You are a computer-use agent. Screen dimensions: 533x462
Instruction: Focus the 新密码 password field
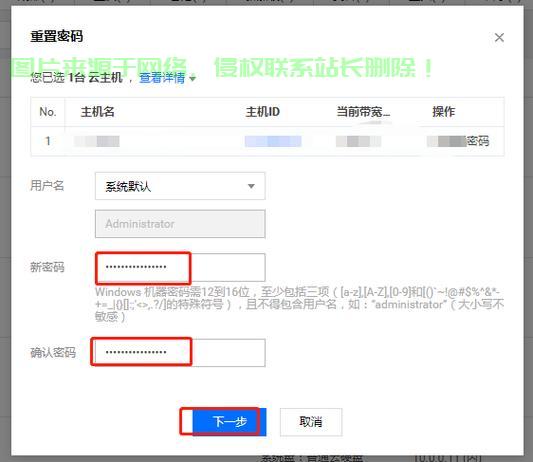[180, 267]
